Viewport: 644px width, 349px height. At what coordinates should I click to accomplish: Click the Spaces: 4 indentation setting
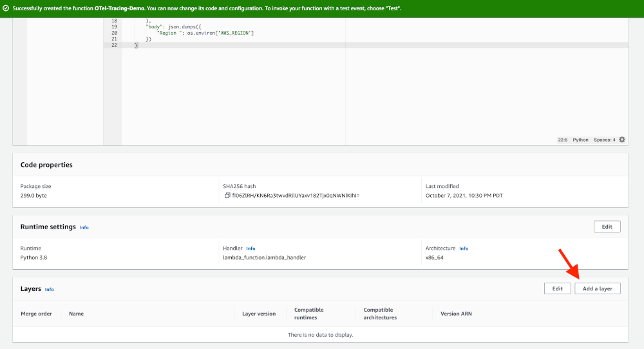[x=604, y=140]
